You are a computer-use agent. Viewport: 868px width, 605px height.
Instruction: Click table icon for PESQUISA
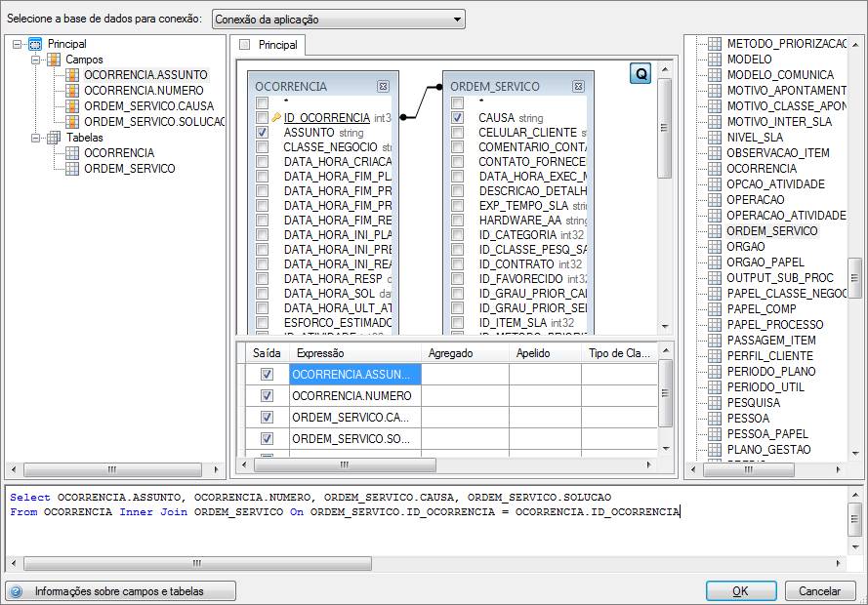pyautogui.click(x=715, y=403)
